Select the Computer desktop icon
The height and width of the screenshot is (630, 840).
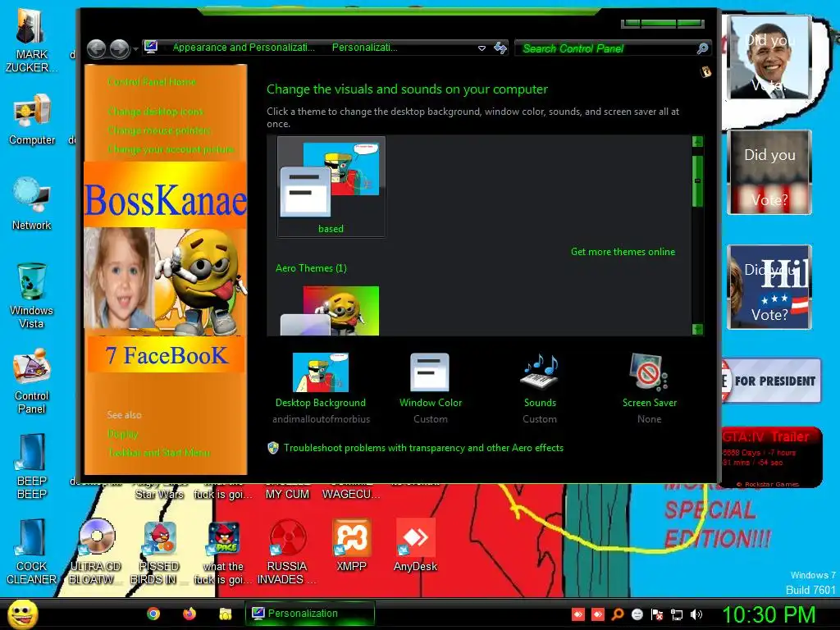pos(32,119)
